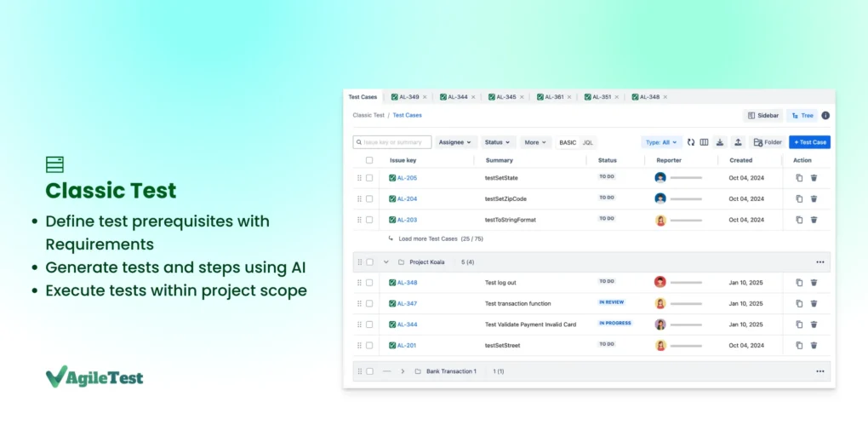The image size is (868, 425).
Task: Open the column configuration icon
Action: [x=704, y=142]
